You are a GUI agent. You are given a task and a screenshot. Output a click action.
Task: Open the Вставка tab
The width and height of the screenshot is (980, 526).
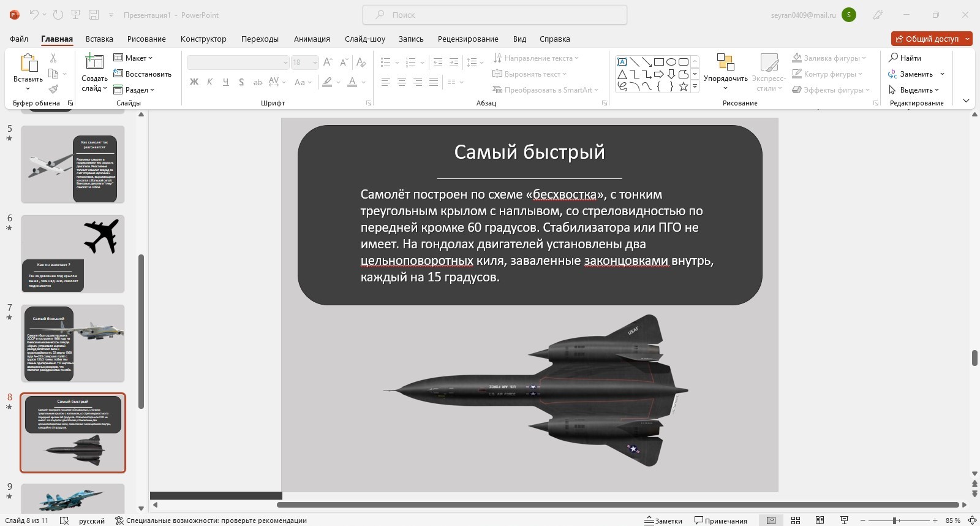tap(99, 39)
